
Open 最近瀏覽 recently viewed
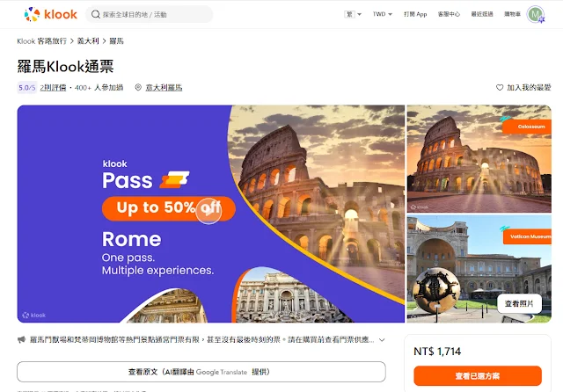click(x=482, y=14)
